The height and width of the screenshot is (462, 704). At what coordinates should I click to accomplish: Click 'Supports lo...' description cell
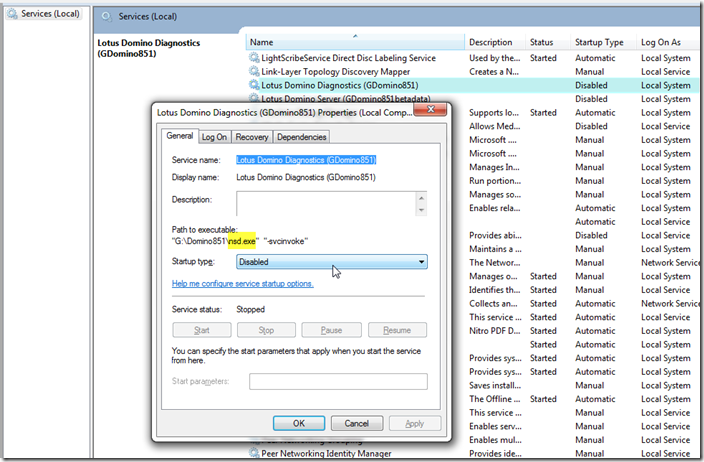coord(494,113)
